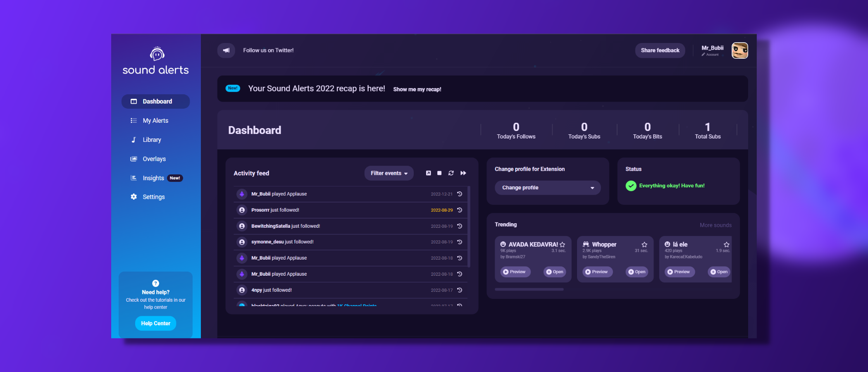This screenshot has width=868, height=372.
Task: Click the megaphone announcement icon
Action: (226, 50)
